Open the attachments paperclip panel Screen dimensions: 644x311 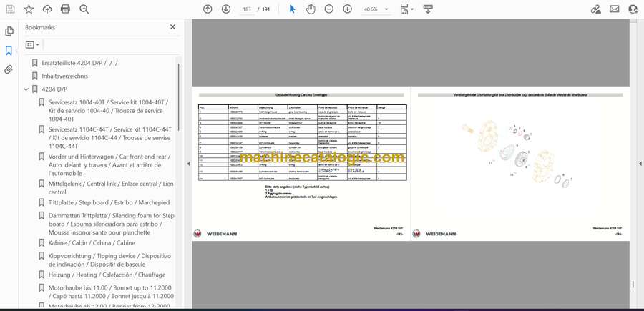[9, 69]
